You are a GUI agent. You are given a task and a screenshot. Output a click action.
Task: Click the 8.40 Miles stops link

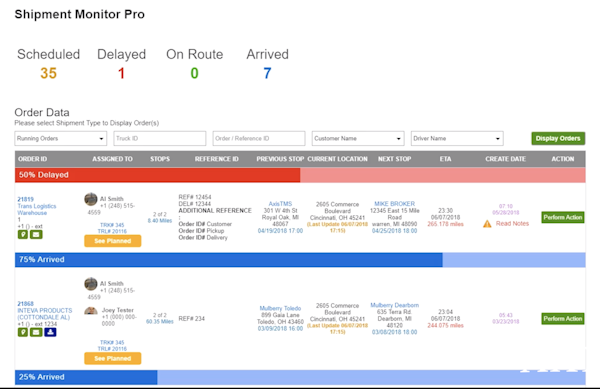[x=160, y=221]
